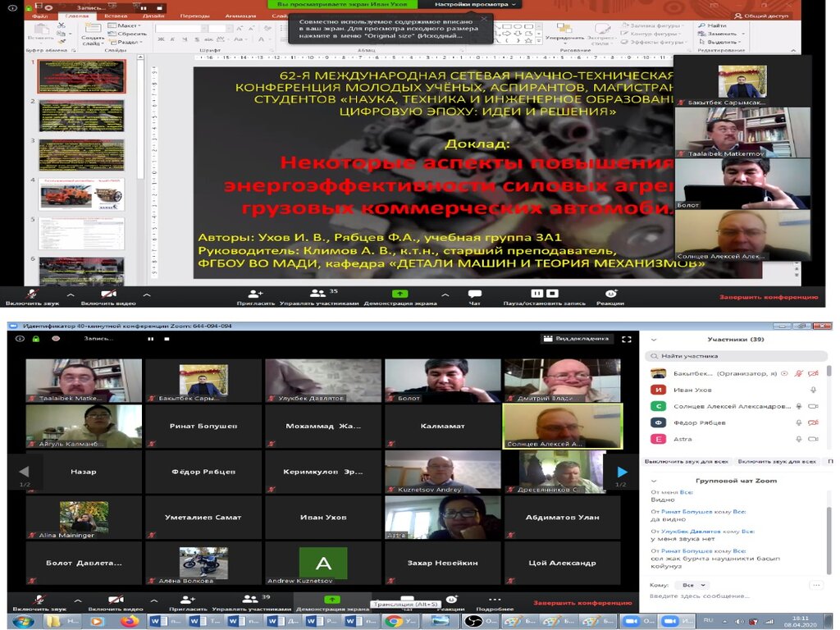This screenshot has height=630, width=840.
Task: Open Firefox from the taskbar
Action: (x=129, y=621)
